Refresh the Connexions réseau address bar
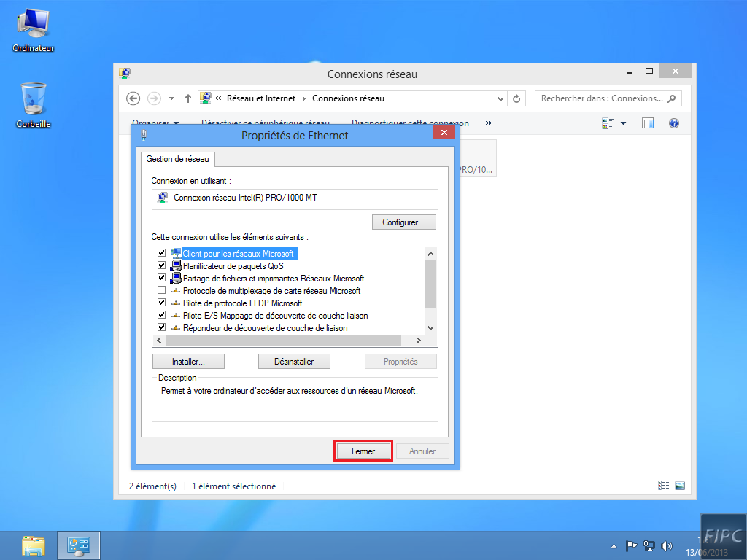 516,98
